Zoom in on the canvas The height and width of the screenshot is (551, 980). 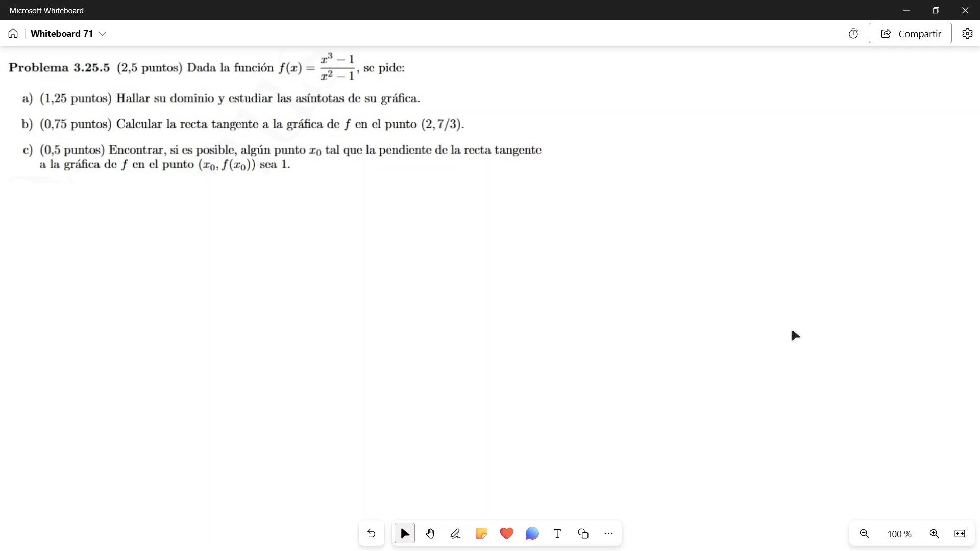pyautogui.click(x=934, y=534)
